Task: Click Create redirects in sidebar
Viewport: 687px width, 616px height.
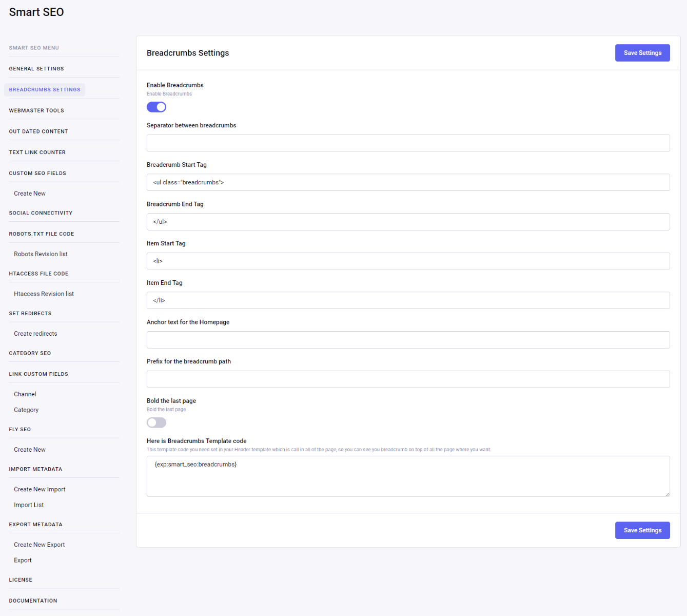Action: (x=35, y=334)
